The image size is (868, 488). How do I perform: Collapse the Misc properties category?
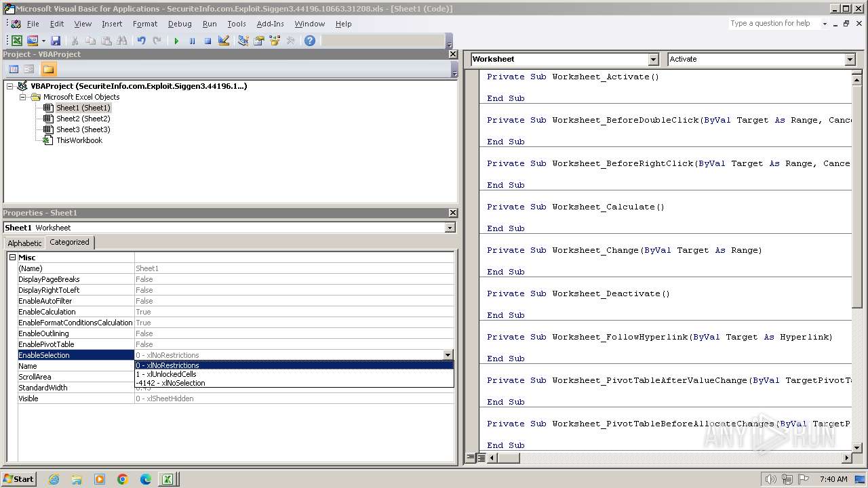[12, 258]
